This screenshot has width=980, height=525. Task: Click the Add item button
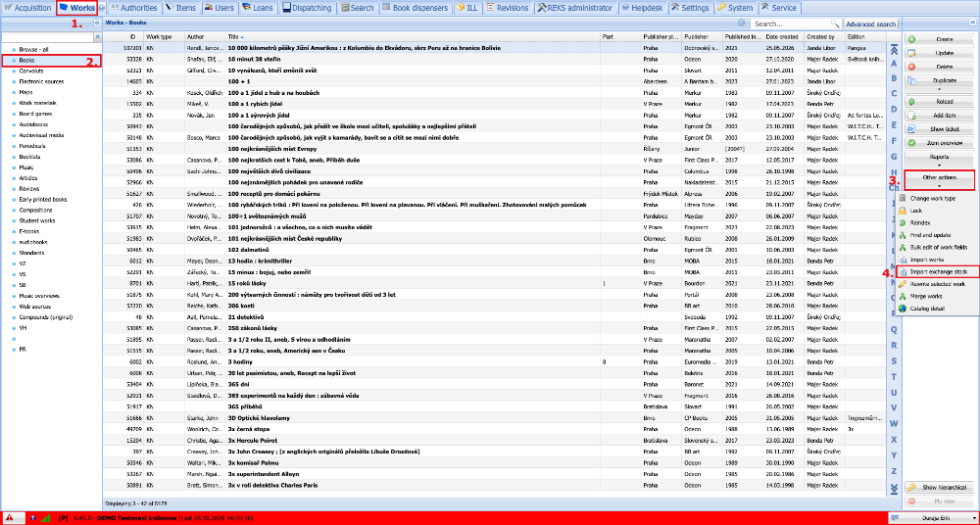coord(940,116)
